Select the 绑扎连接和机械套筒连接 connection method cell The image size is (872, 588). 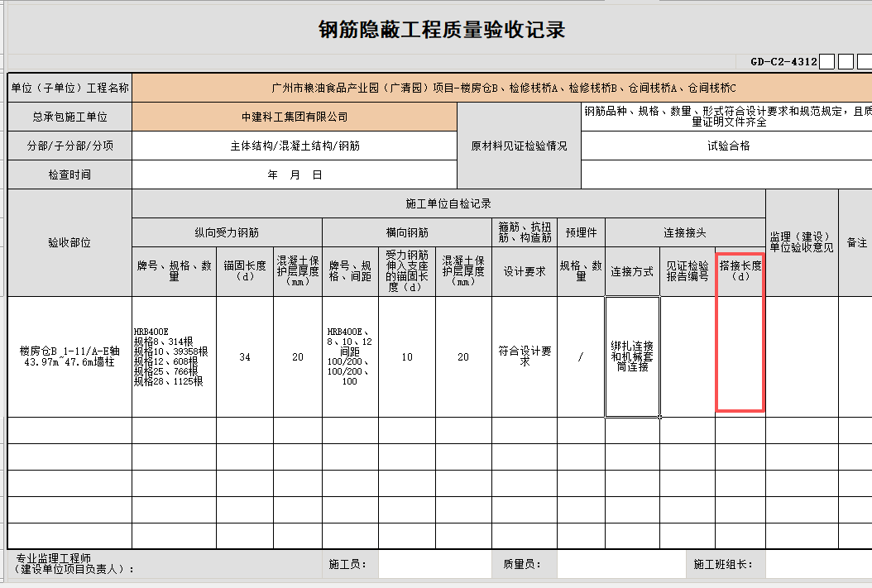632,356
